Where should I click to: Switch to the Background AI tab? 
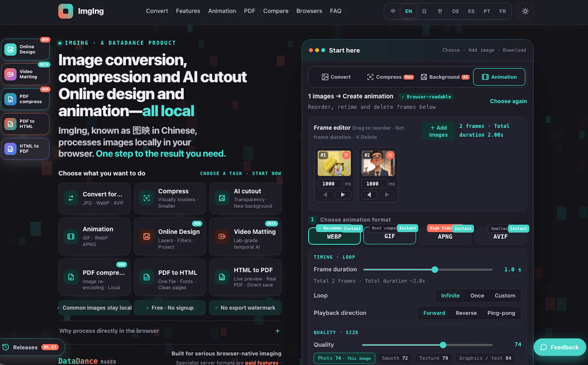click(445, 77)
